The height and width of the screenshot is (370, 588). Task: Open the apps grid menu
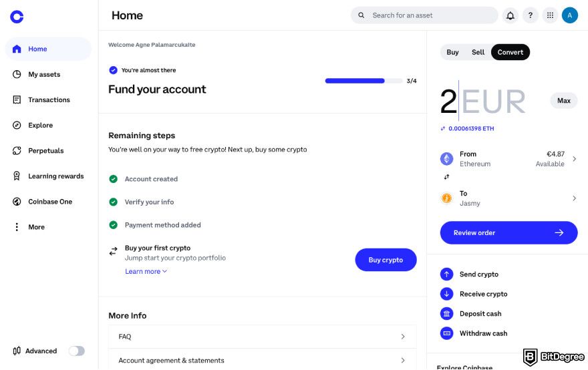coord(550,15)
